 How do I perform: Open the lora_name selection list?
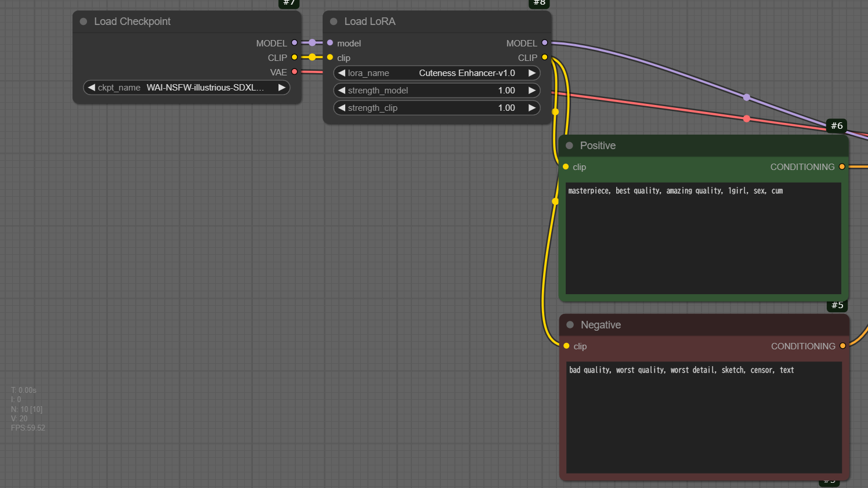pos(436,73)
